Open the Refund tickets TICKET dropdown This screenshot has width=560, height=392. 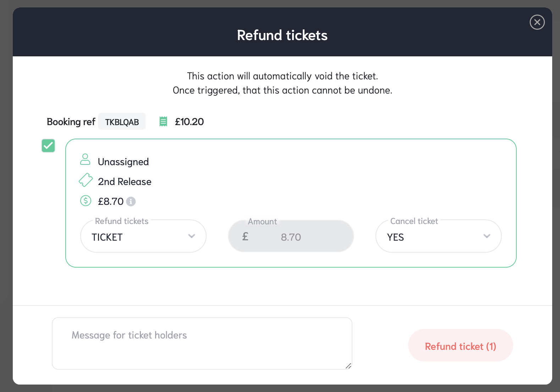[x=143, y=236]
